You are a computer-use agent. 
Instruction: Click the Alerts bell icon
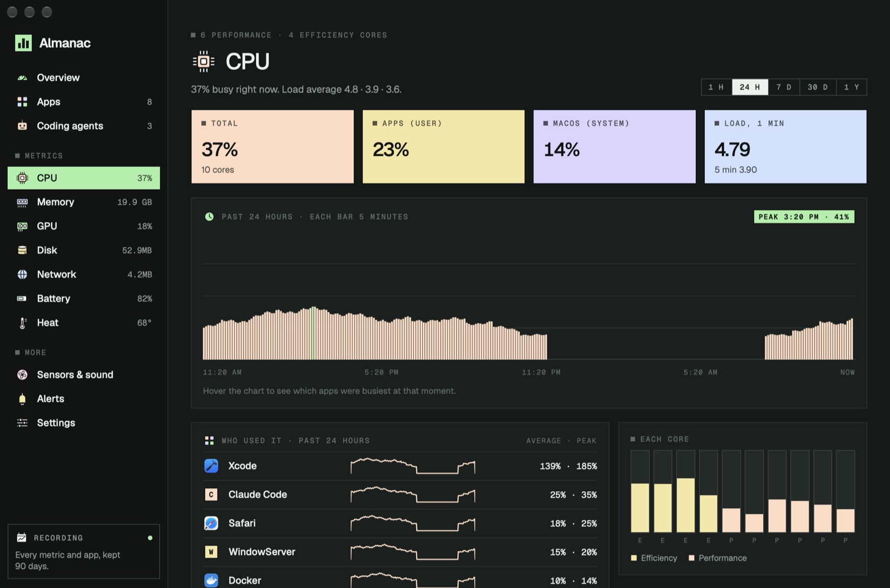pyautogui.click(x=22, y=399)
